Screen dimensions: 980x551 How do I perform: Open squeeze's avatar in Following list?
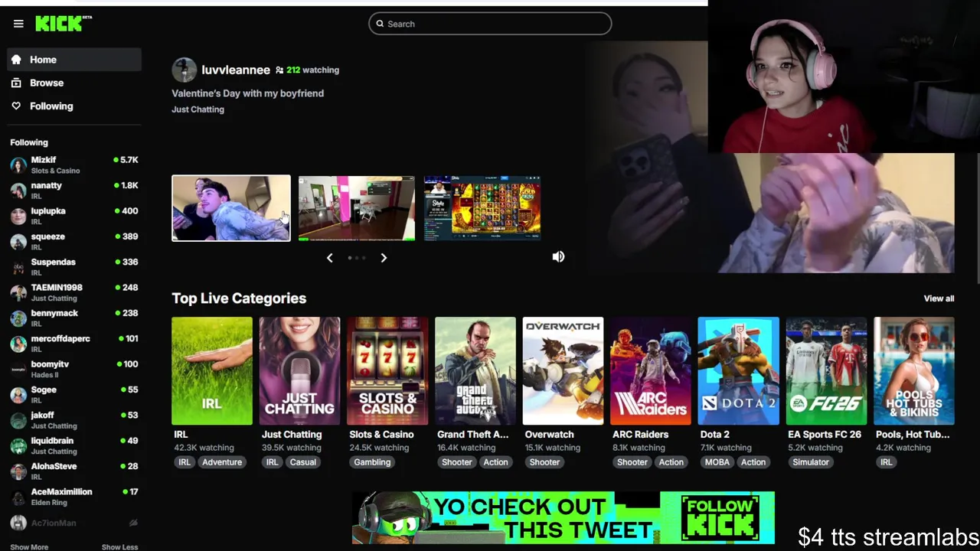coord(18,242)
